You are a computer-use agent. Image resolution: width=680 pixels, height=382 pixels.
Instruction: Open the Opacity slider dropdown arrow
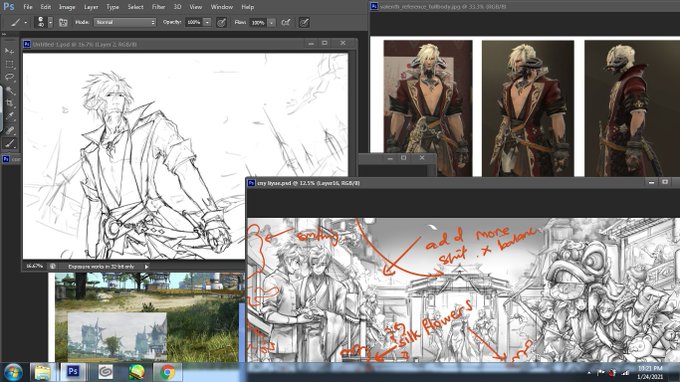[x=207, y=22]
